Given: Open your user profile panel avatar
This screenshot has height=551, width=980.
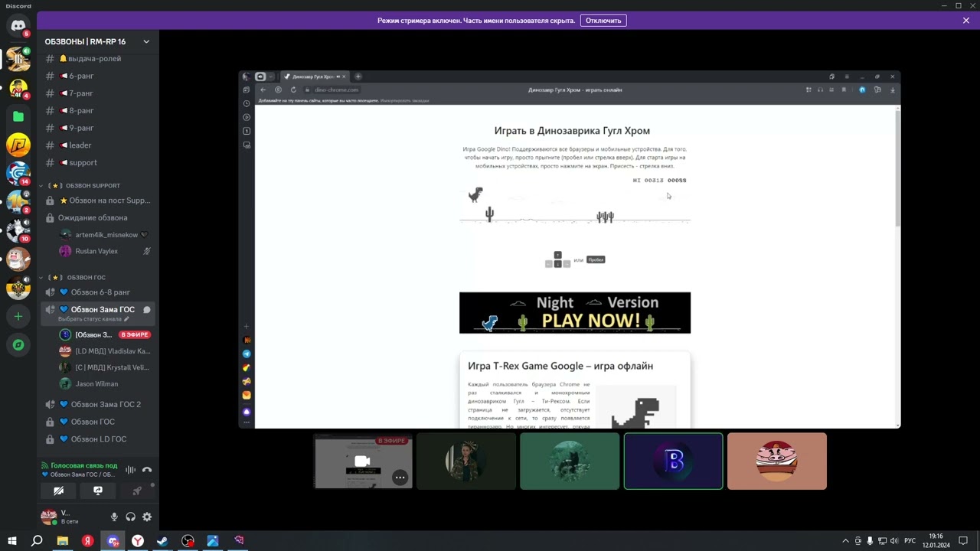Looking at the screenshot, I should point(49,517).
